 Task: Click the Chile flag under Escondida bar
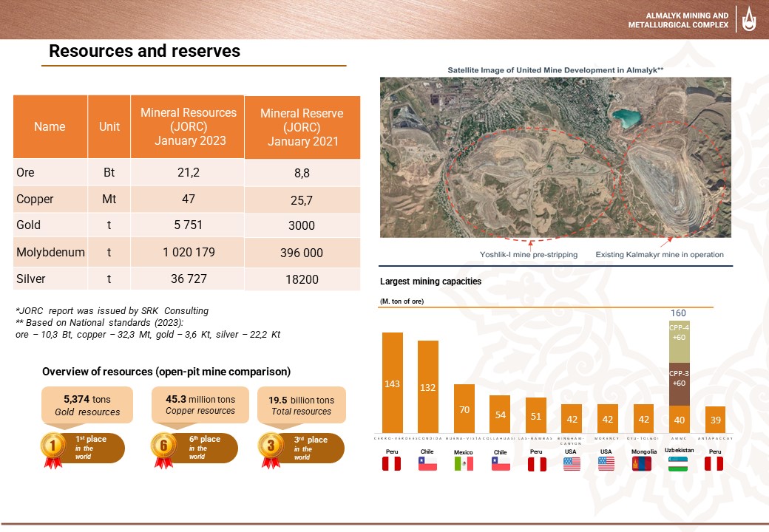click(x=427, y=463)
